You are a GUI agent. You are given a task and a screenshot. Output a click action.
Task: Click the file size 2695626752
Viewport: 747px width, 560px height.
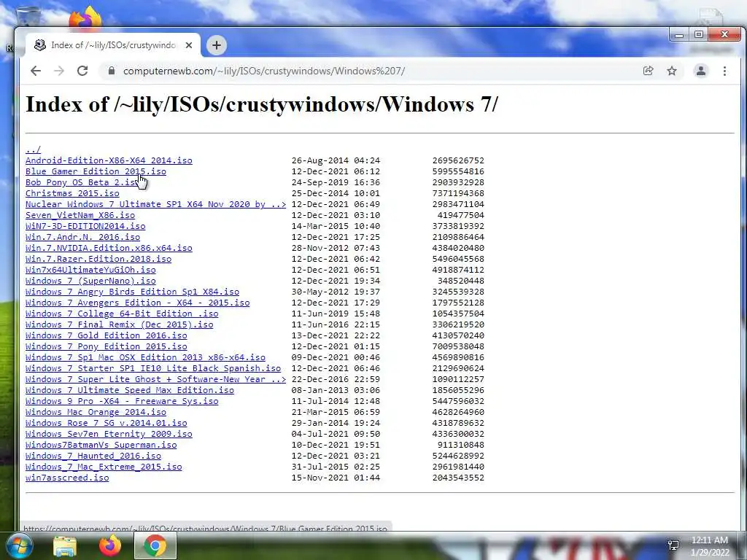(458, 160)
